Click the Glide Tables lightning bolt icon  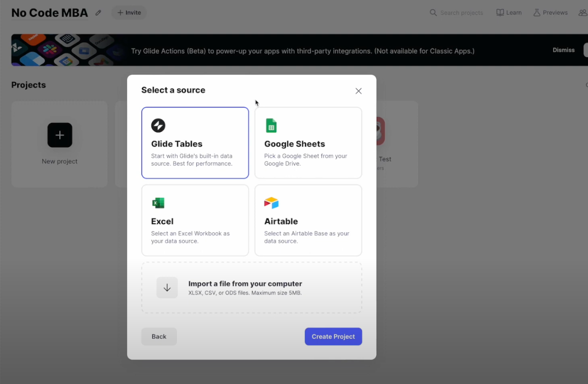tap(158, 125)
